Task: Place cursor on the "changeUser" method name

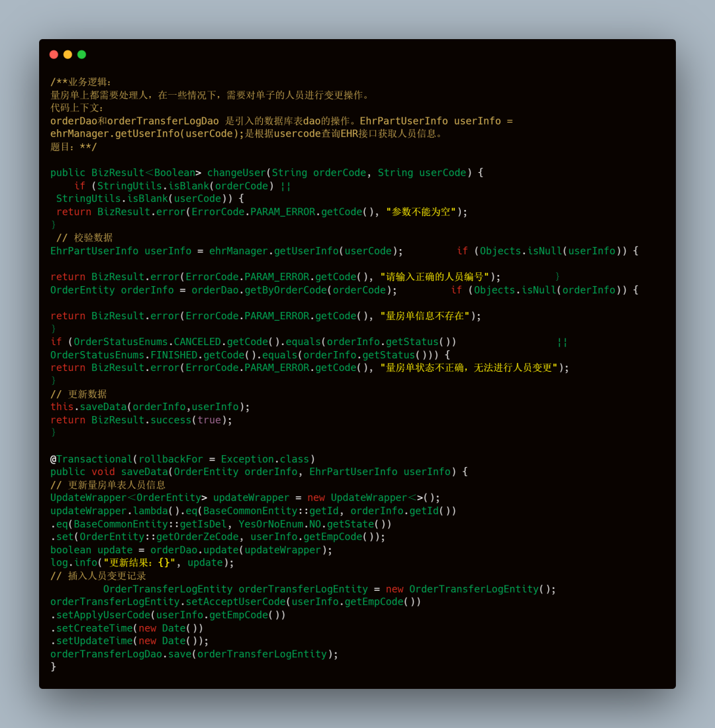Action: tap(236, 173)
